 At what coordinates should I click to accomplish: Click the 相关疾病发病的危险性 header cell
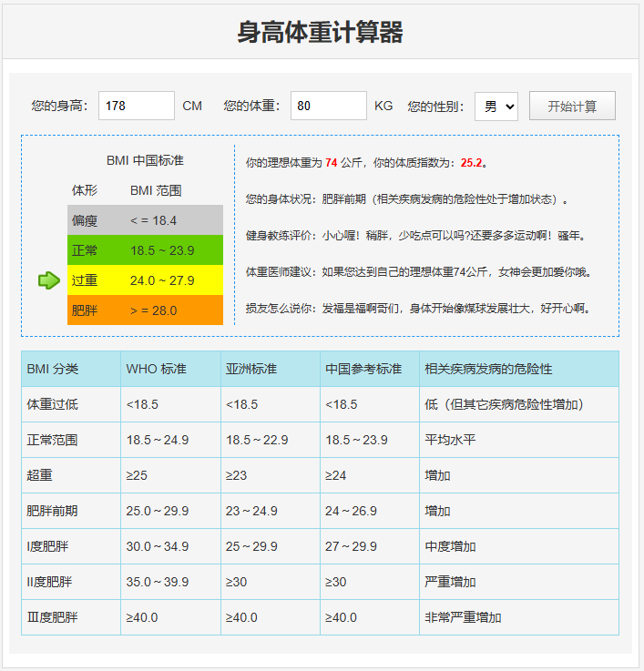(x=488, y=370)
